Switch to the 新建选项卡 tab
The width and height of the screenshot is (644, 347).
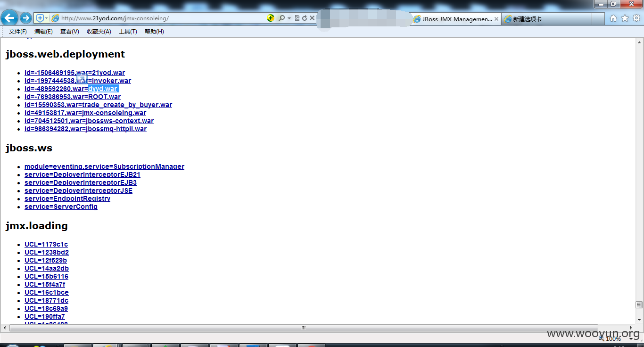coord(546,19)
